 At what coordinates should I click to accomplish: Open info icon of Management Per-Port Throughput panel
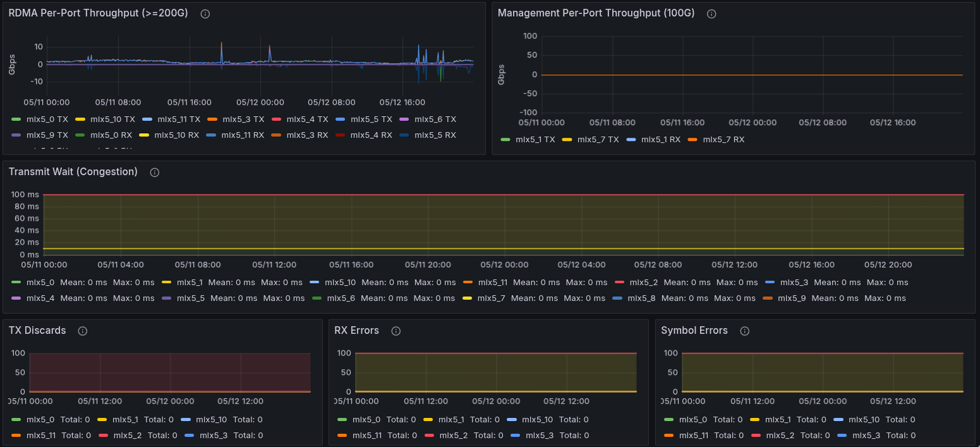(711, 14)
